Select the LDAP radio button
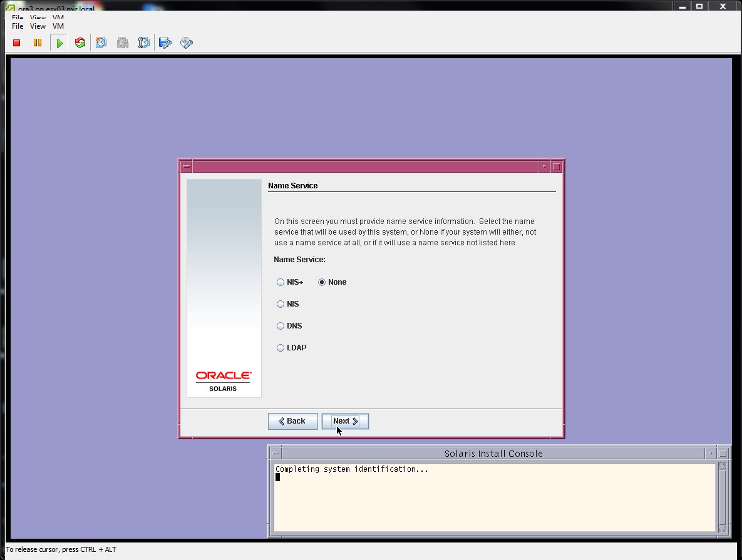Image resolution: width=742 pixels, height=560 pixels. pyautogui.click(x=281, y=348)
